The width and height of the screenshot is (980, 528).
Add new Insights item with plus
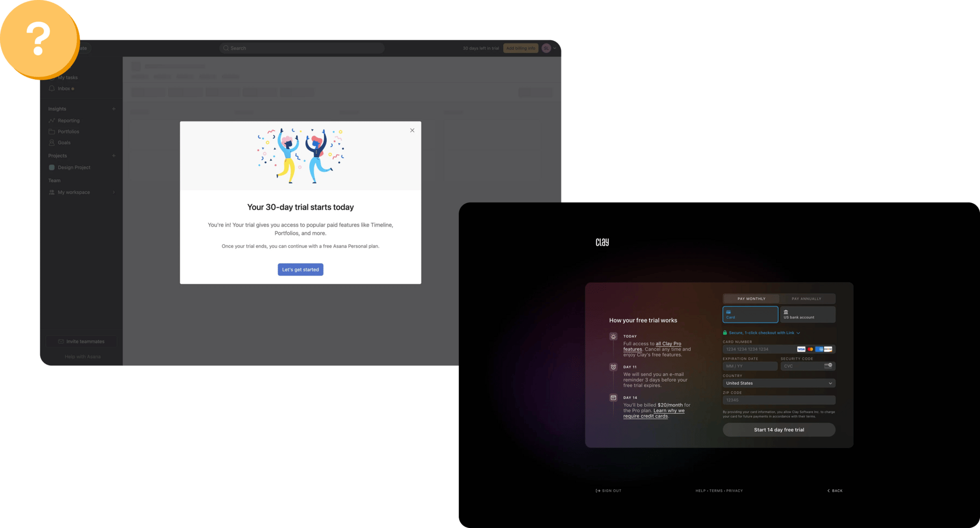(x=114, y=109)
